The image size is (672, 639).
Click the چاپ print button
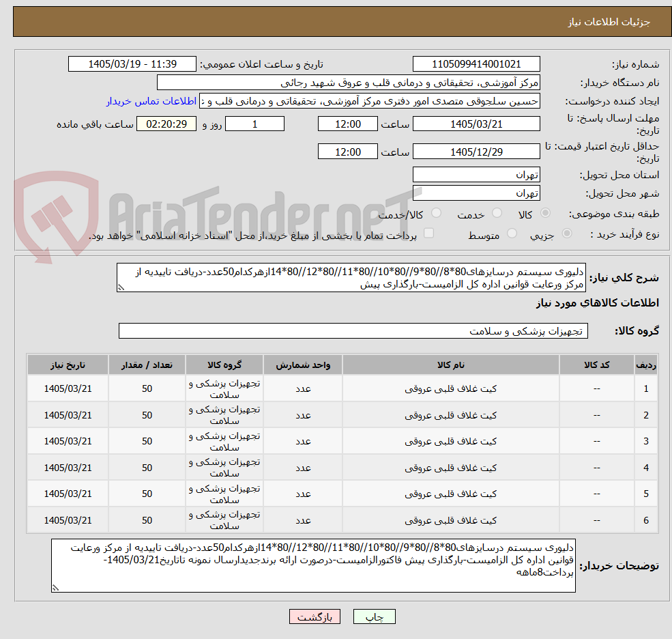[374, 616]
